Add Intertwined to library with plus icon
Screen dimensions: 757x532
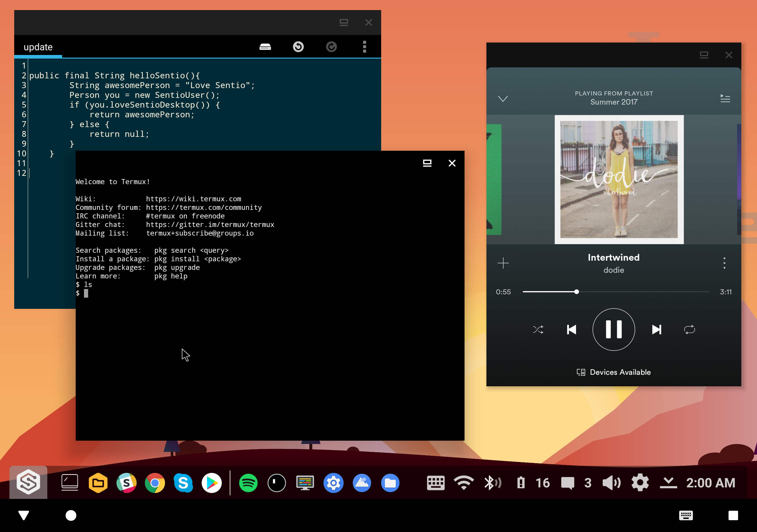pyautogui.click(x=503, y=263)
